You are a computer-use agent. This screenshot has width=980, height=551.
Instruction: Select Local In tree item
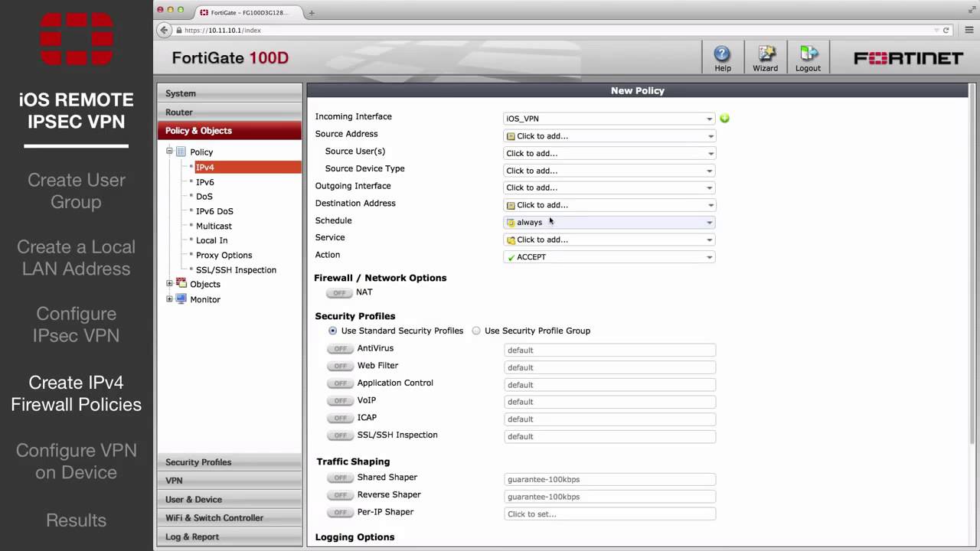click(211, 240)
